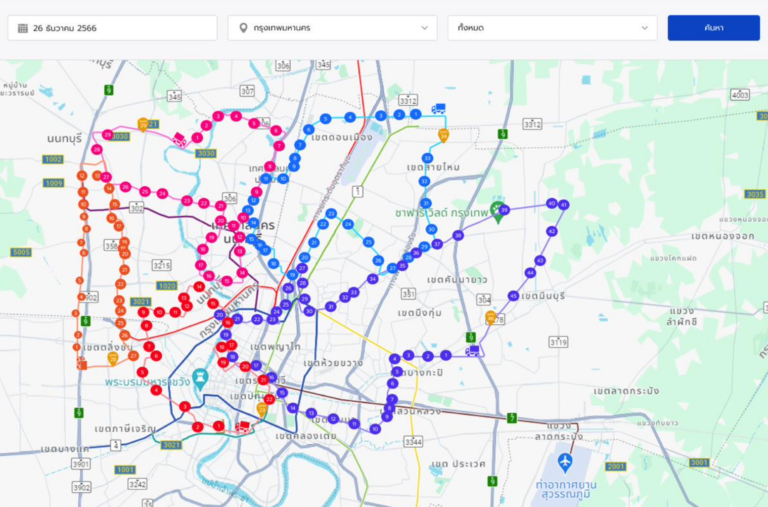The width and height of the screenshot is (768, 507).
Task: Click blue route stop marker 33
Action: click(x=427, y=158)
